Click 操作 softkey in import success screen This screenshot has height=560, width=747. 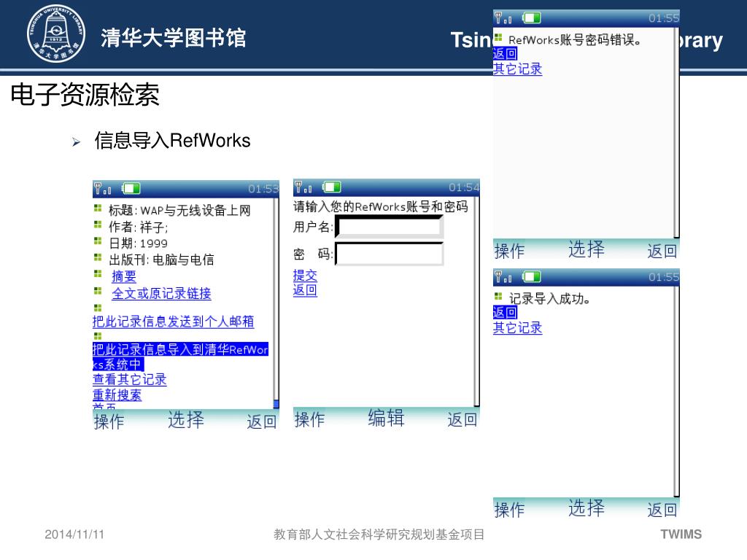510,510
